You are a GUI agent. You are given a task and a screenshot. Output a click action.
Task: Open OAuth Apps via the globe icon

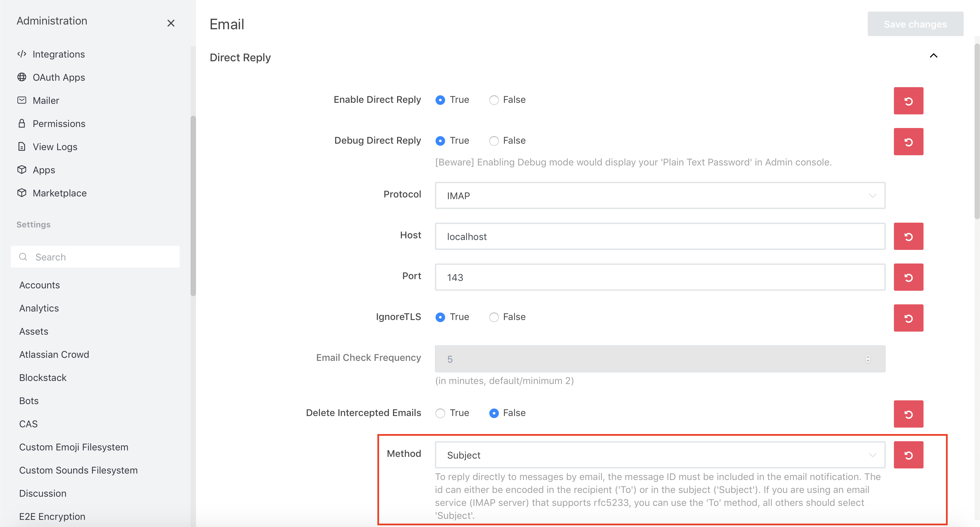(22, 77)
